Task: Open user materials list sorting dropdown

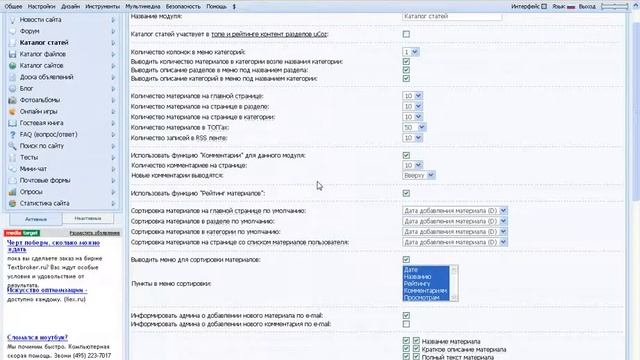Action: pyautogui.click(x=455, y=242)
